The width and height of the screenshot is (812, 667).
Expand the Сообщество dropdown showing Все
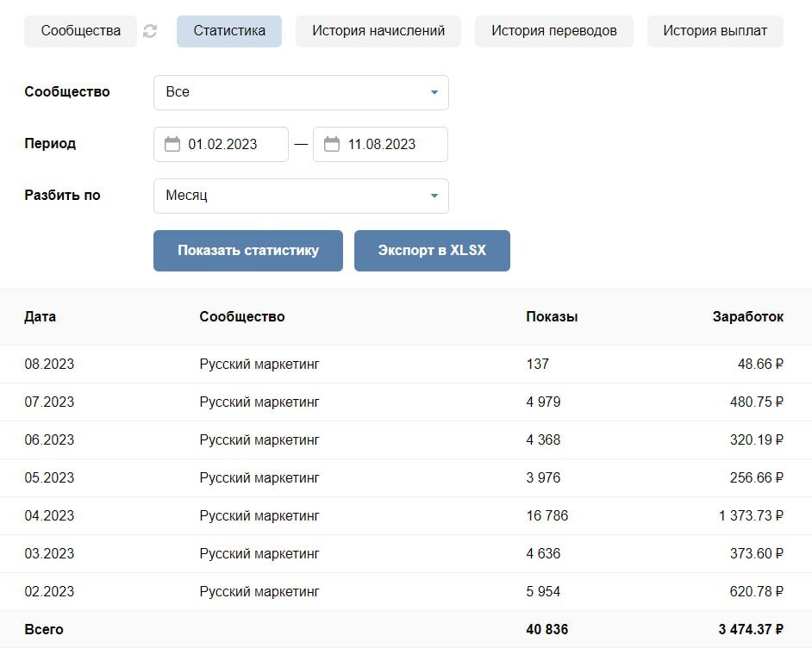click(x=301, y=93)
